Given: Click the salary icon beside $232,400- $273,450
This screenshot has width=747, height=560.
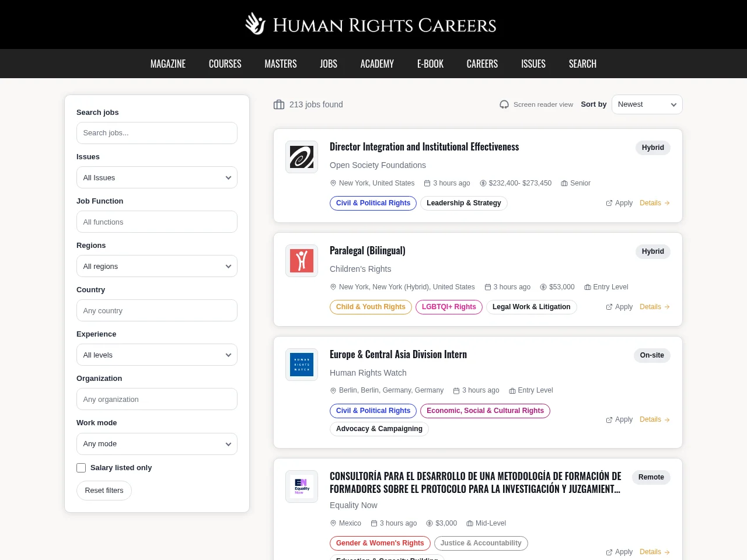Looking at the screenshot, I should (483, 183).
